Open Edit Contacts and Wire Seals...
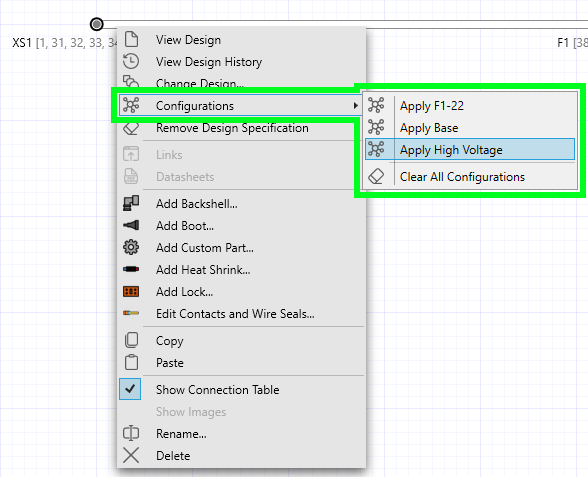 click(241, 313)
